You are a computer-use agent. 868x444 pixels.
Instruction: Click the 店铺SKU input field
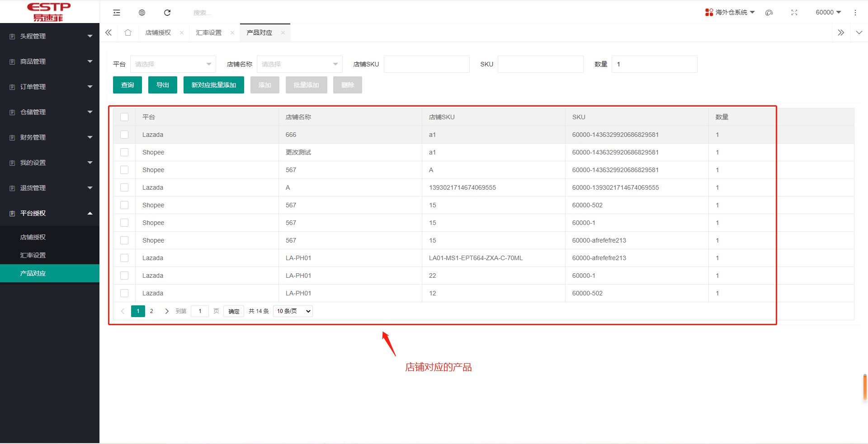pyautogui.click(x=426, y=64)
